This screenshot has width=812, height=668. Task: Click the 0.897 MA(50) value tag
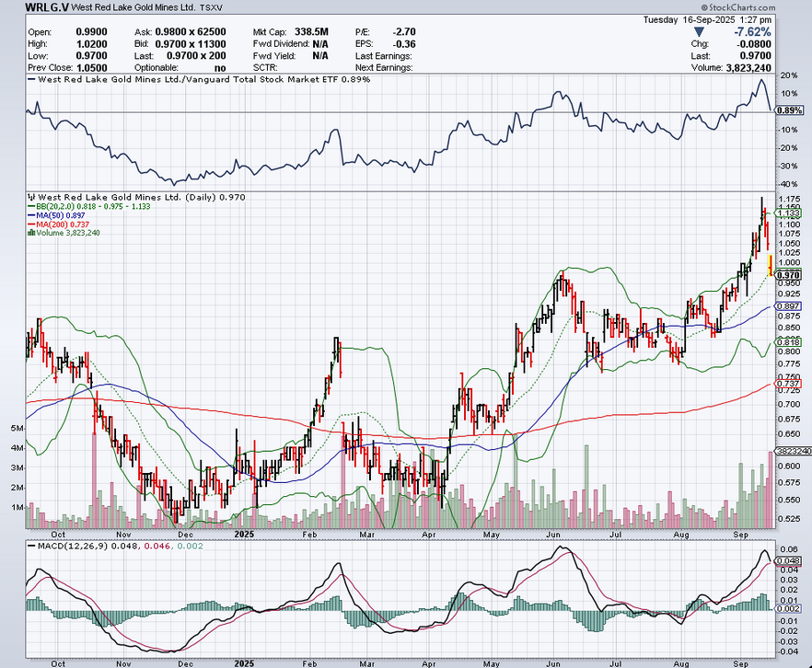[788, 306]
